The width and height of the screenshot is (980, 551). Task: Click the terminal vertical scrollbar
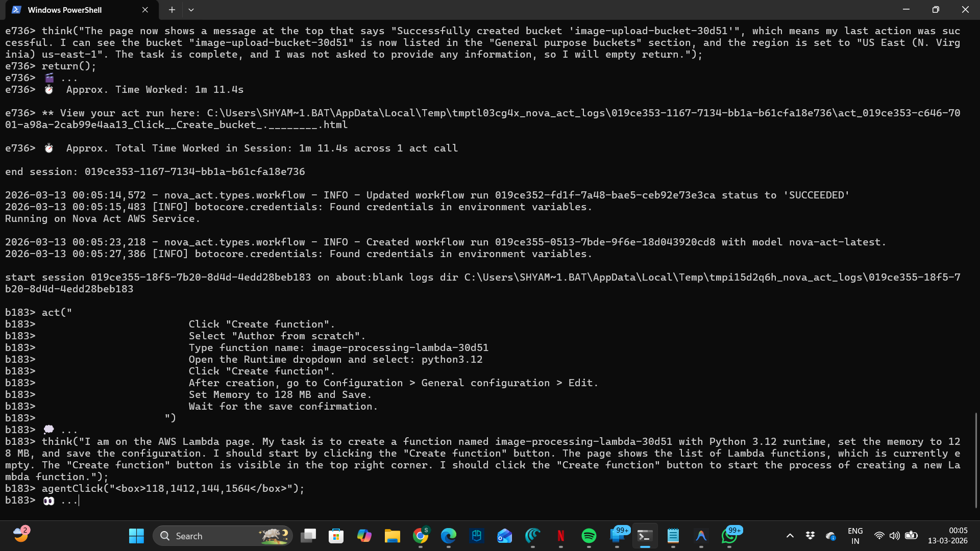coord(975,459)
